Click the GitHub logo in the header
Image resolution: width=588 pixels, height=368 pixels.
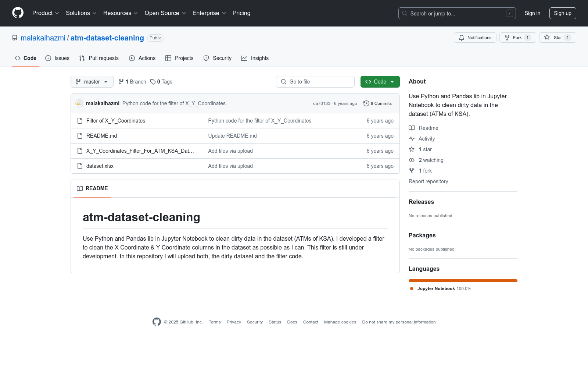(x=18, y=13)
